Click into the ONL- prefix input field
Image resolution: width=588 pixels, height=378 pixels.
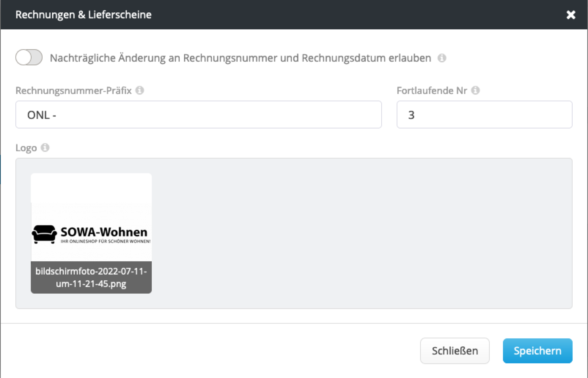pyautogui.click(x=198, y=115)
